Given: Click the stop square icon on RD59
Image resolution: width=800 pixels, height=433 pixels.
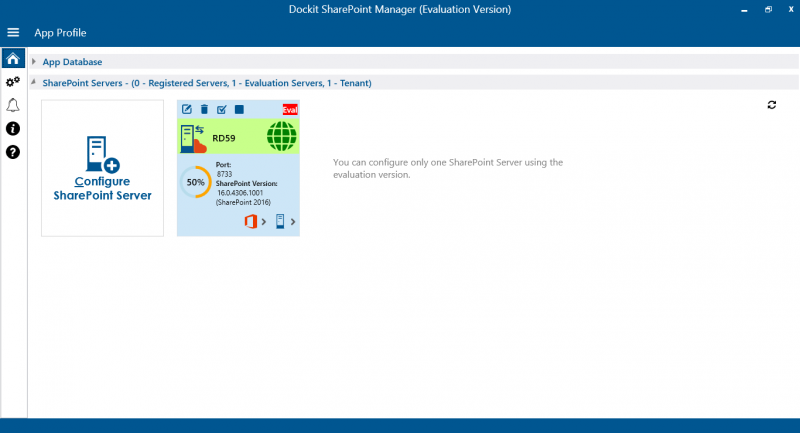Looking at the screenshot, I should point(239,109).
